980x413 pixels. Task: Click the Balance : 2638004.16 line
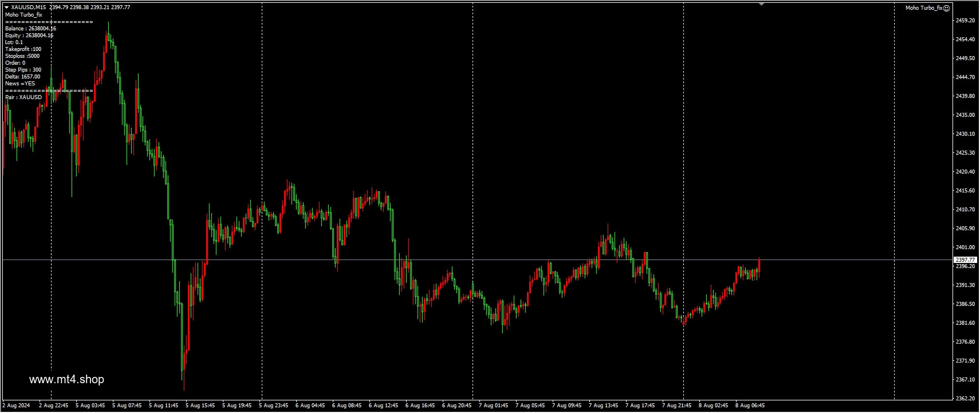(31, 29)
